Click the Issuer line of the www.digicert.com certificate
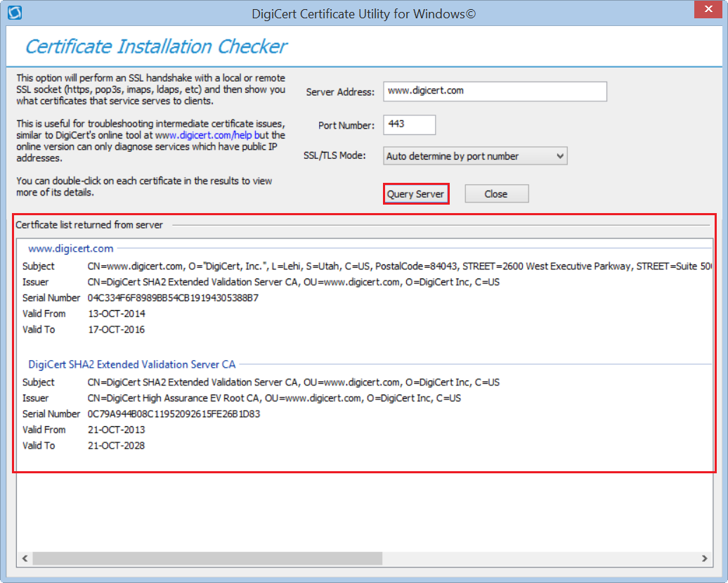The image size is (728, 583). coord(294,282)
